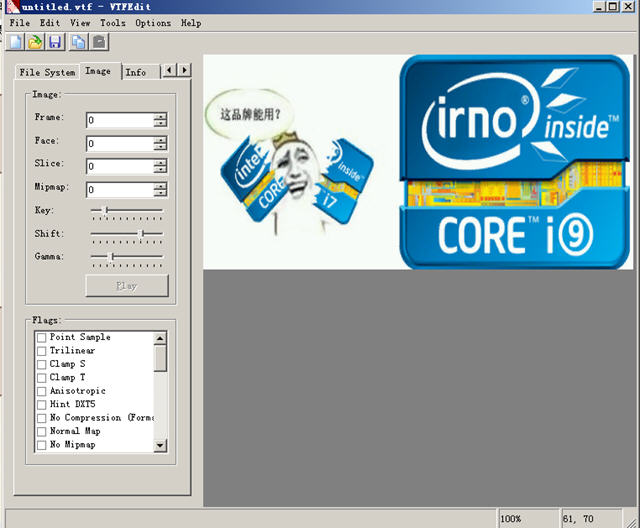The image size is (640, 528).
Task: Open the Tools menu
Action: pyautogui.click(x=112, y=23)
